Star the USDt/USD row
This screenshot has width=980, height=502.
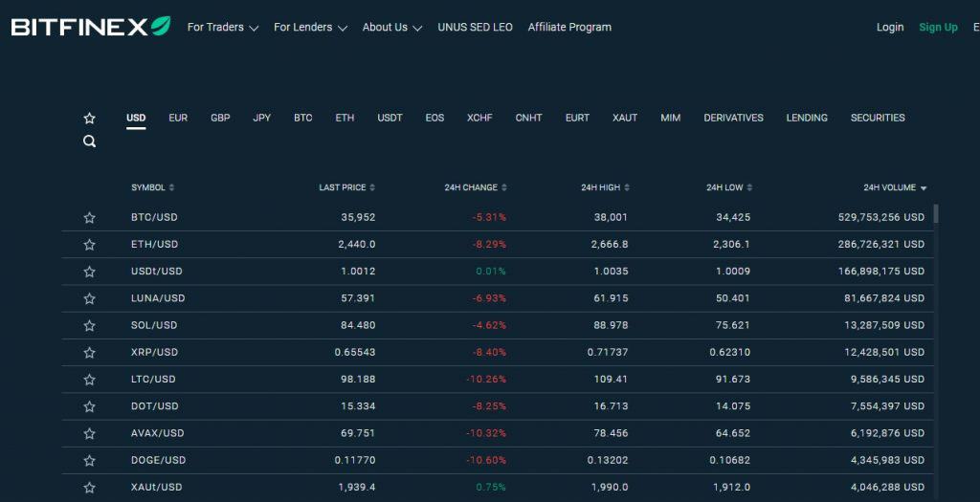89,272
